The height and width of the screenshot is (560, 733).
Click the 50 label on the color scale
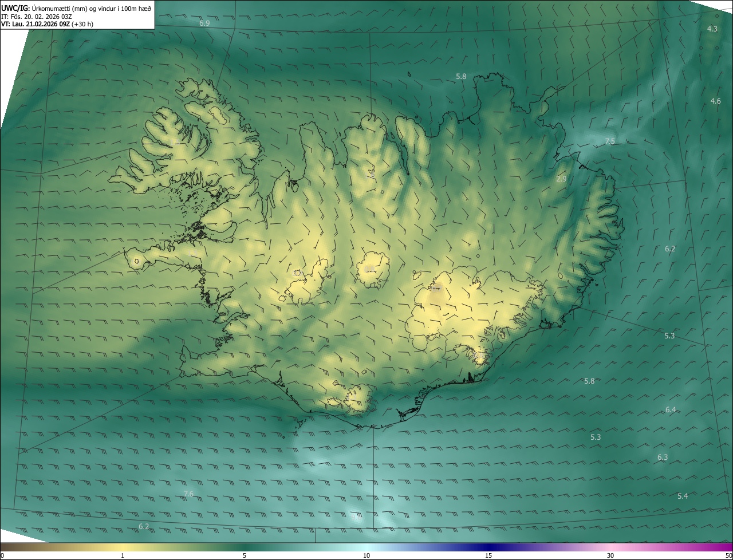pyautogui.click(x=728, y=555)
